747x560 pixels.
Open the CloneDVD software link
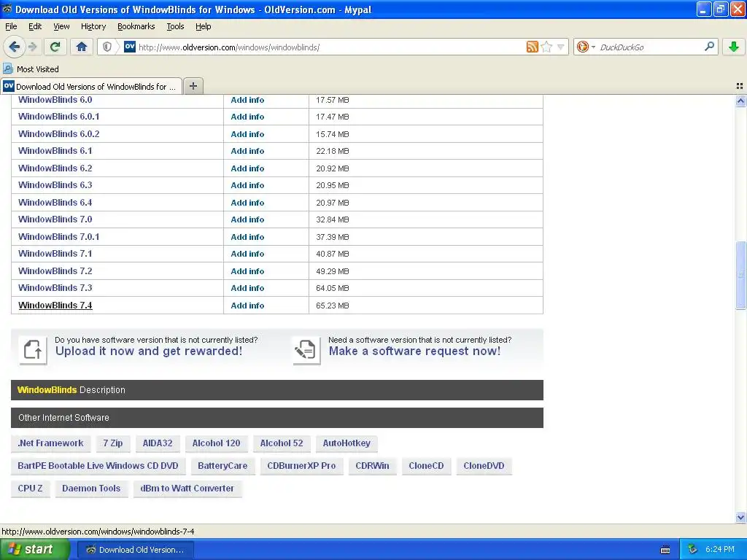484,466
